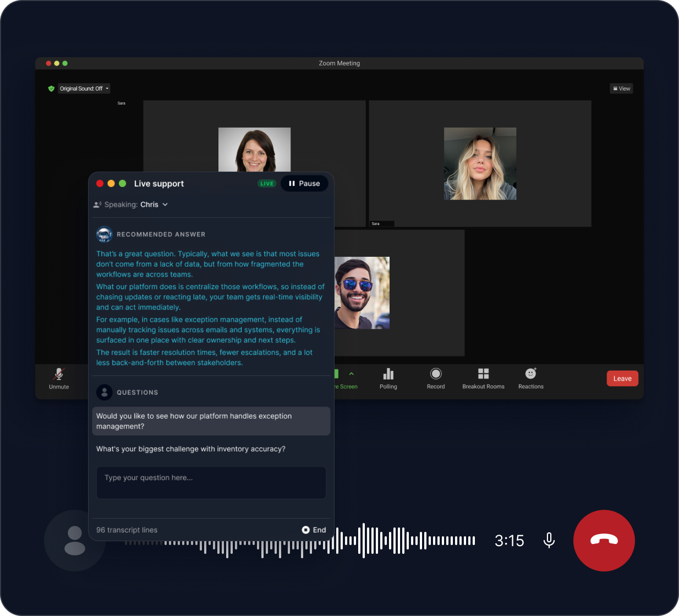Viewport: 679px width, 616px height.
Task: Click the blonde woman's video tile
Action: coord(480,163)
